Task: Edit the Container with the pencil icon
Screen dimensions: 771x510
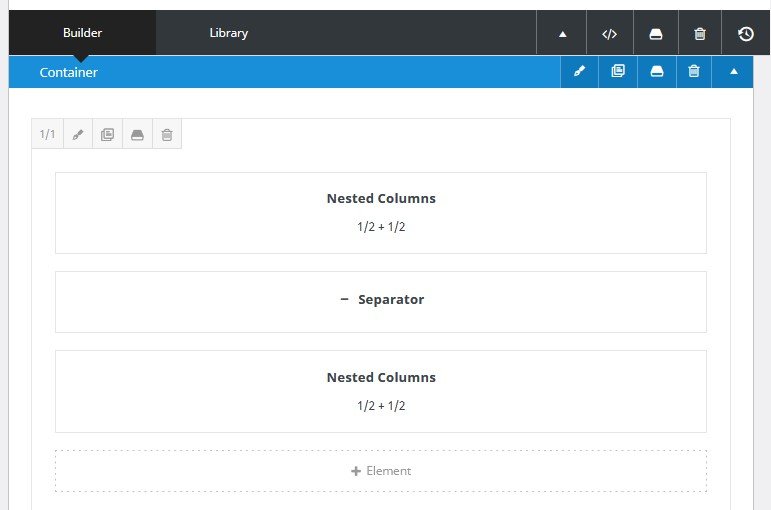Action: 579,72
